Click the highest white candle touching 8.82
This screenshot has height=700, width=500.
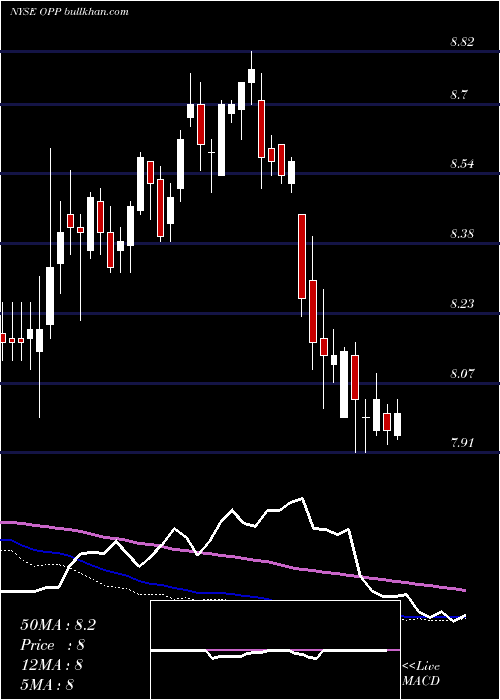(251, 75)
